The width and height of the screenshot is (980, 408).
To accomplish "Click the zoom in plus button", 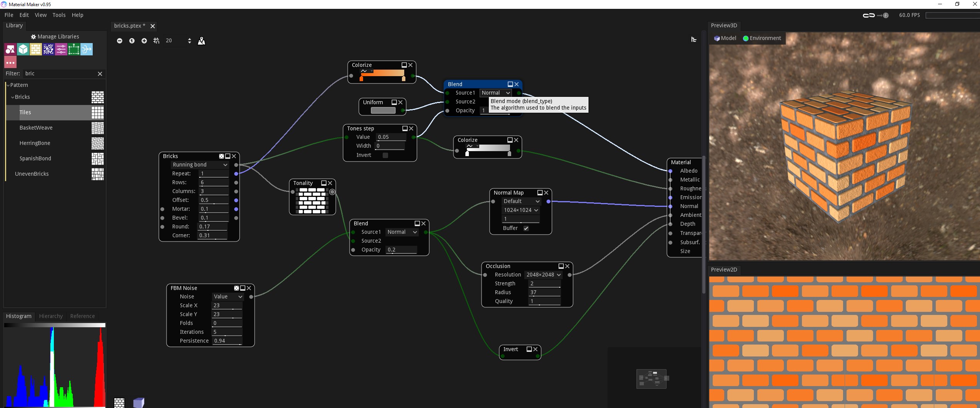I will coord(144,41).
